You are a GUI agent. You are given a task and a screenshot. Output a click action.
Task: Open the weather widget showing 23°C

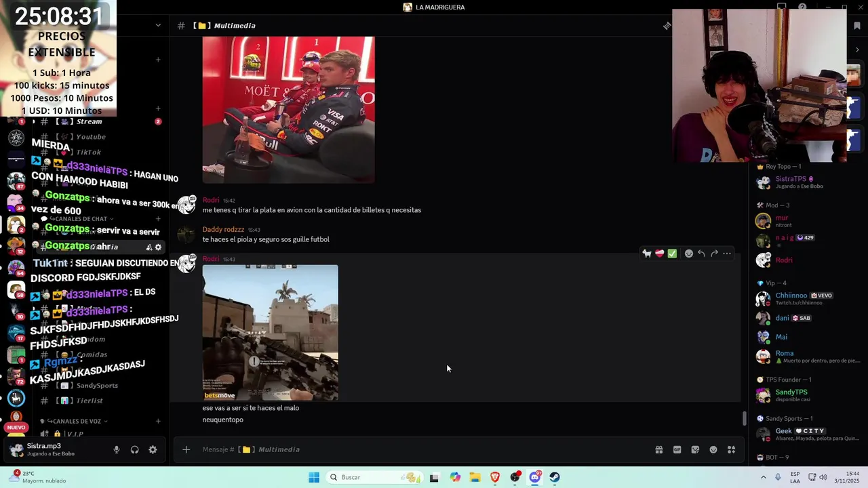(39, 477)
